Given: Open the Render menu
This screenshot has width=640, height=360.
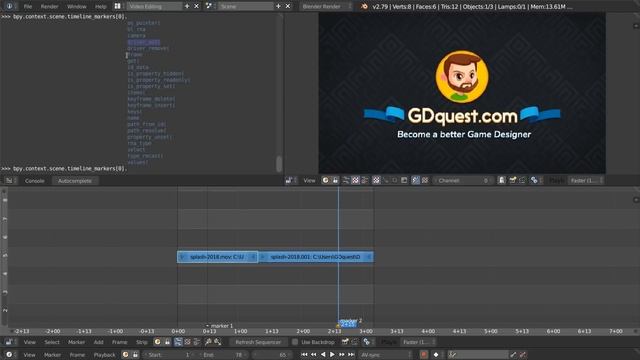Looking at the screenshot, I should 49,7.
